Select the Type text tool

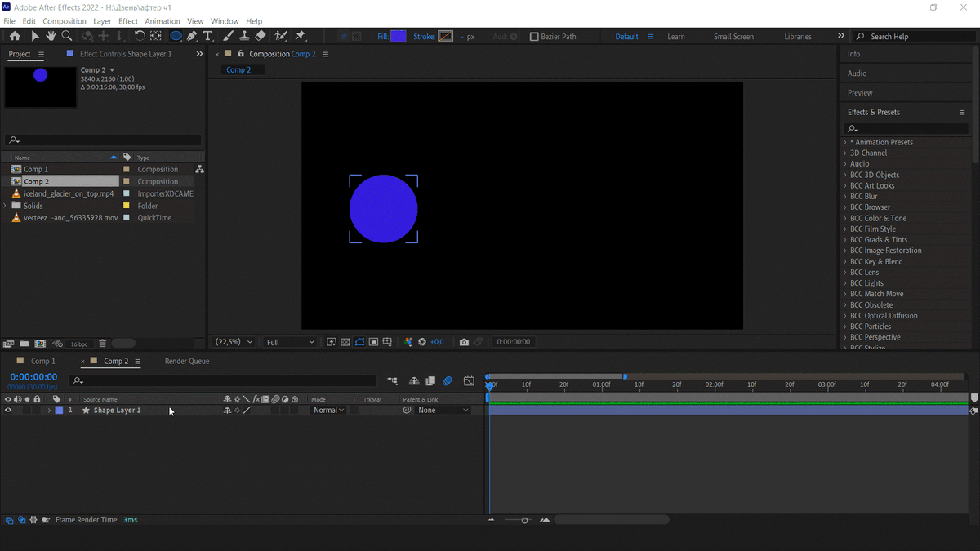(x=208, y=36)
